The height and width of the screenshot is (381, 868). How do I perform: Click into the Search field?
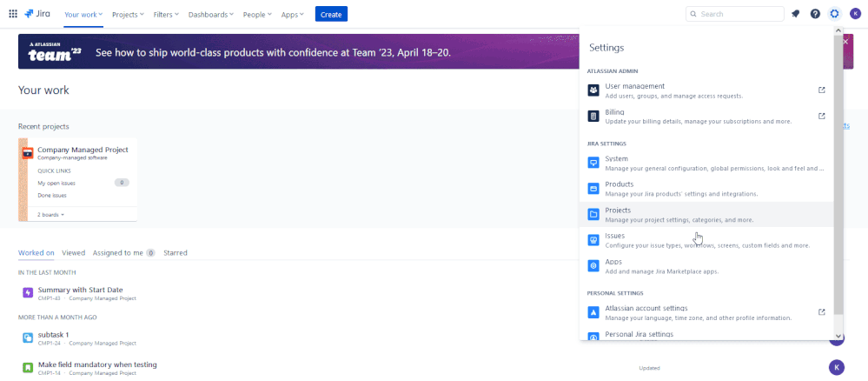734,14
